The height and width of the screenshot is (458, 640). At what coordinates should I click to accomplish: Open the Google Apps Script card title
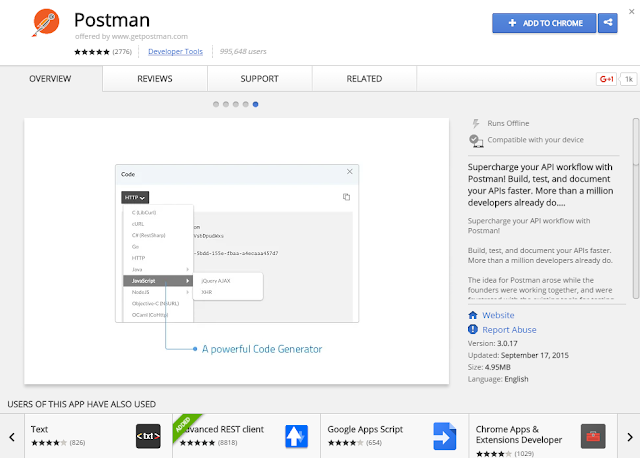(x=365, y=429)
